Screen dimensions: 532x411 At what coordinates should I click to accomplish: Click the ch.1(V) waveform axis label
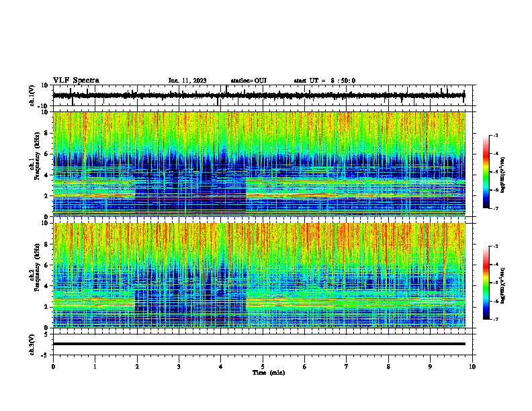[x=32, y=95]
